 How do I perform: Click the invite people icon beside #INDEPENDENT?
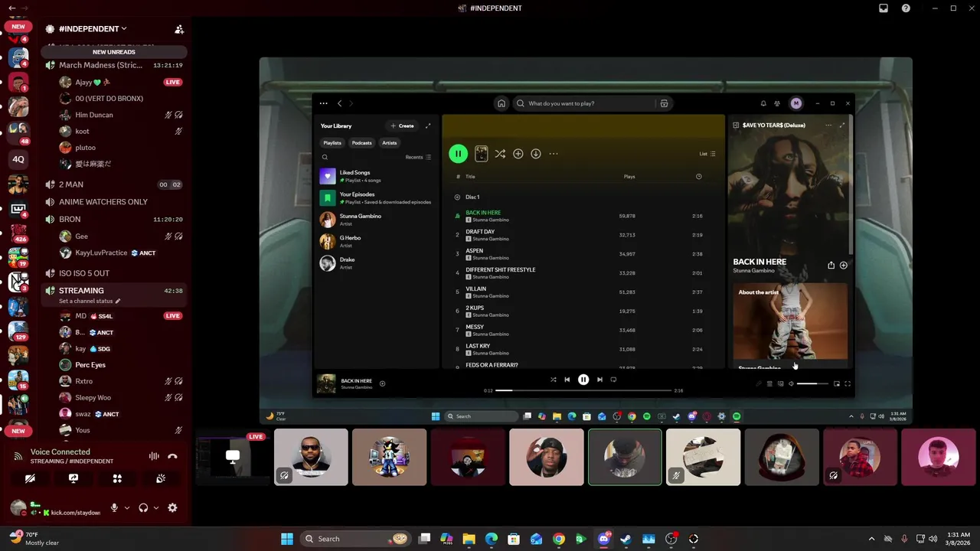(179, 29)
